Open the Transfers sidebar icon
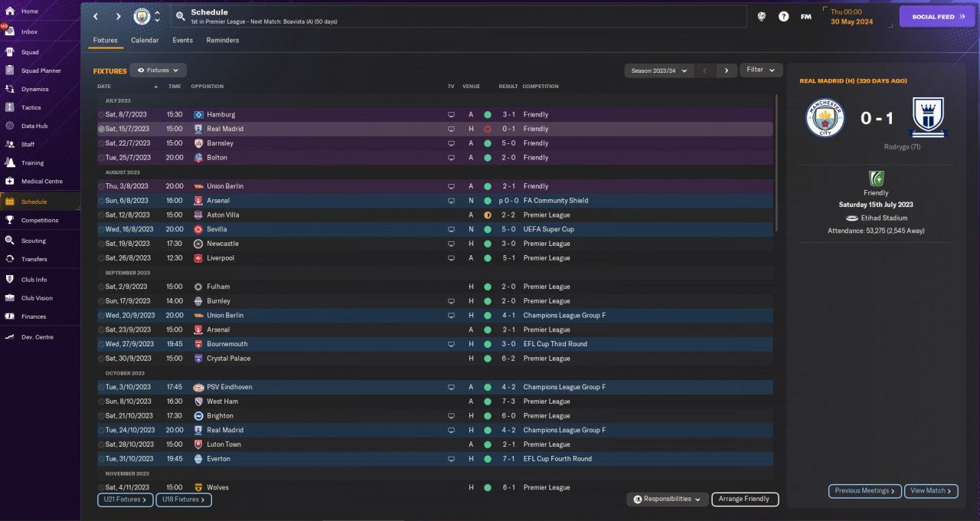The height and width of the screenshot is (521, 980). click(x=10, y=259)
